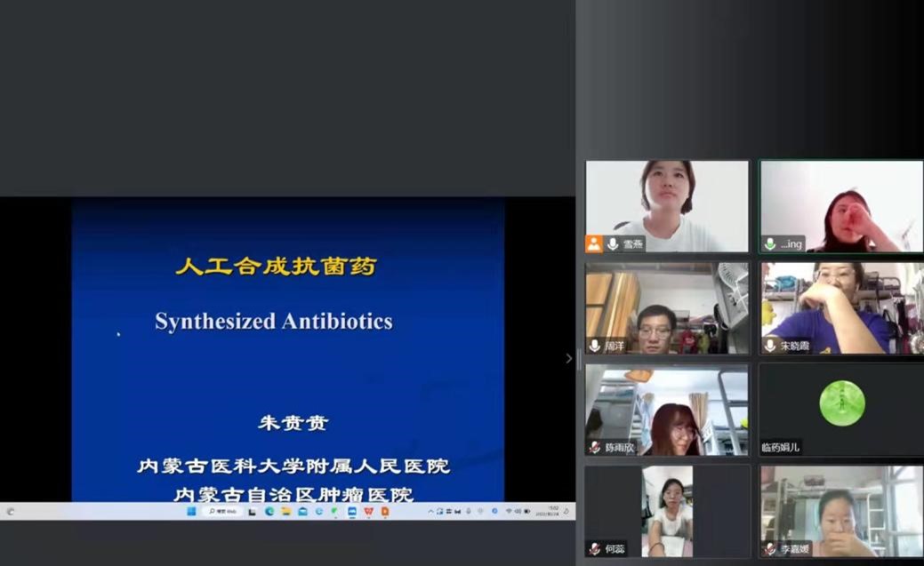
Task: Unmute 陈雨欣 via the muted microphone icon
Action: click(594, 447)
